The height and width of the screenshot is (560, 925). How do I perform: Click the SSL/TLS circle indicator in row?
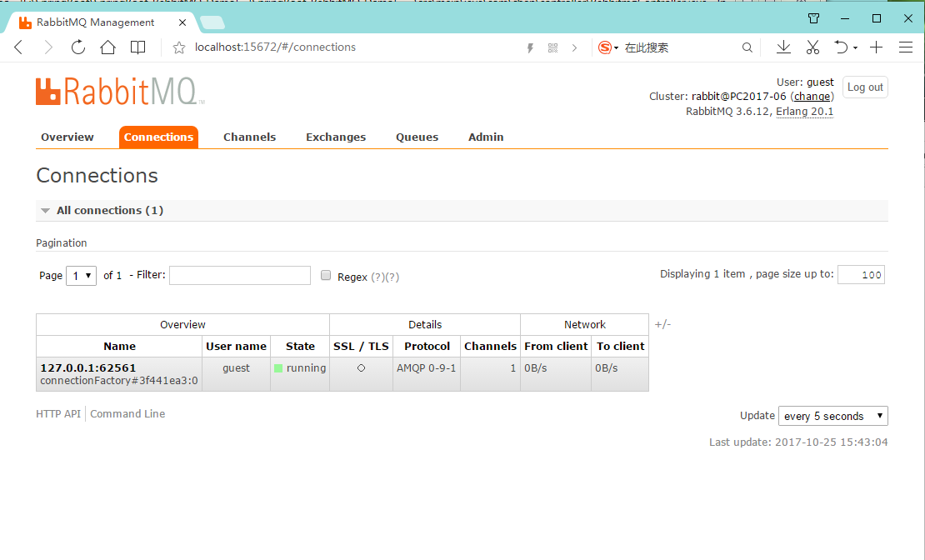tap(361, 367)
